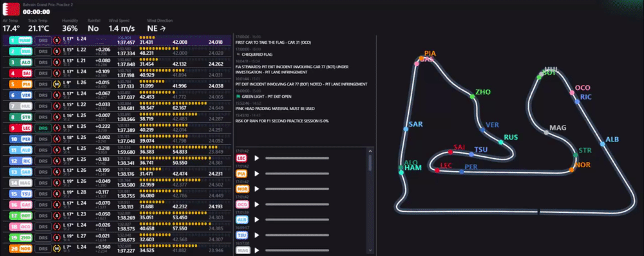The height and width of the screenshot is (256, 644).
Task: Click the medium tyre icon for PIA
Action: (57, 84)
